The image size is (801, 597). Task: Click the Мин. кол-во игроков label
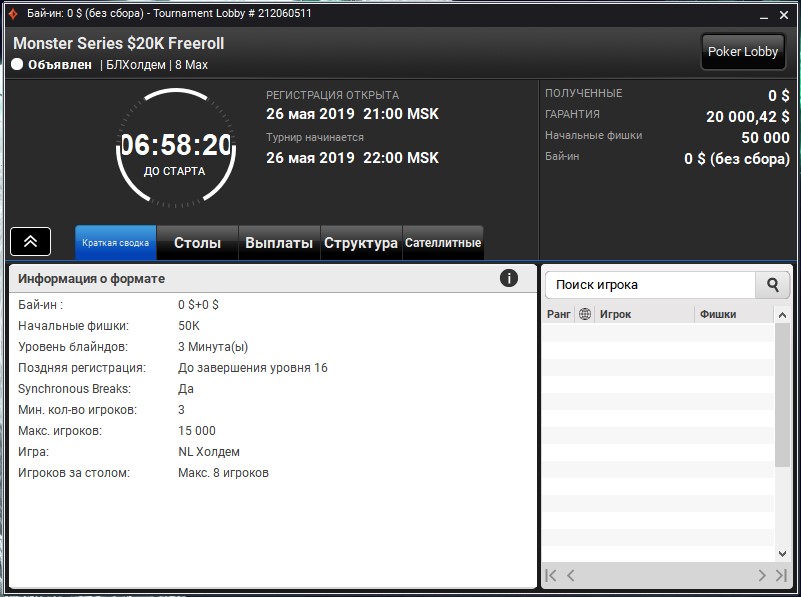(x=78, y=410)
